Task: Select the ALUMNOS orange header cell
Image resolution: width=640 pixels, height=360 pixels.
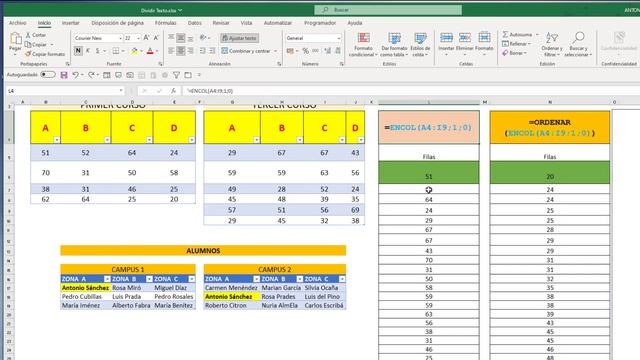Action: [x=203, y=251]
